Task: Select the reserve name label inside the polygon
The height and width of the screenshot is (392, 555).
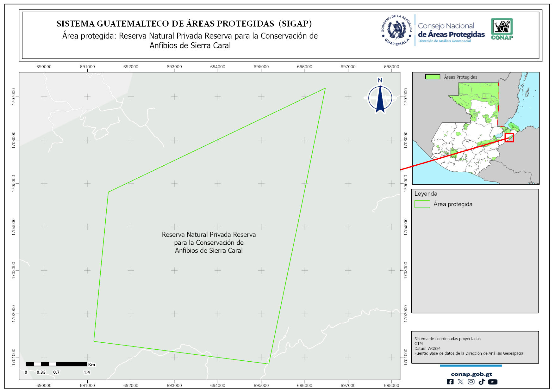Action: (209, 242)
